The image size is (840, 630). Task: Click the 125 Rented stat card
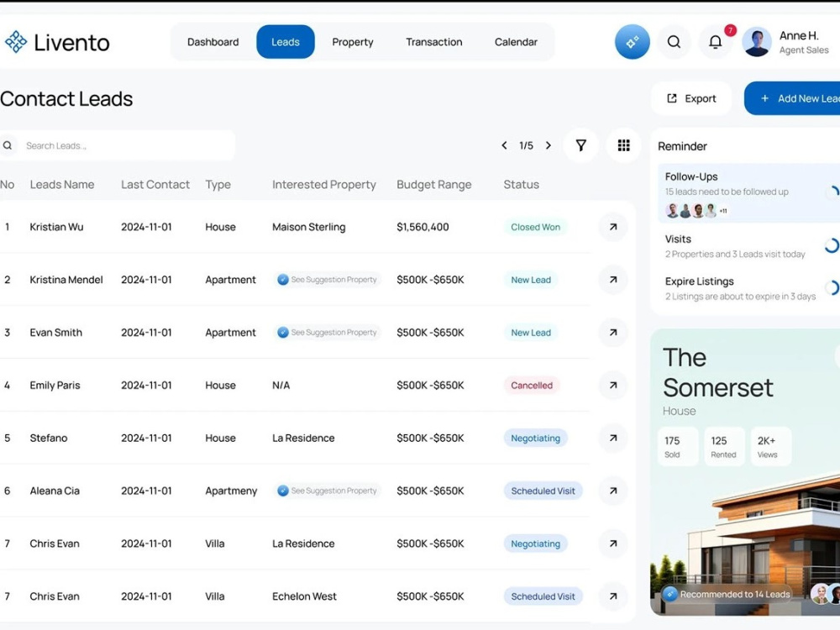724,446
